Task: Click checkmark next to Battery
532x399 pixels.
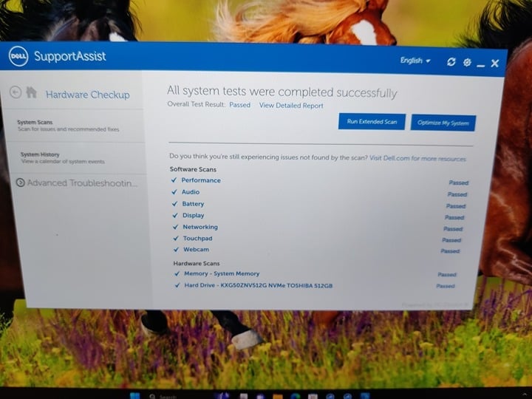Action: 174,204
